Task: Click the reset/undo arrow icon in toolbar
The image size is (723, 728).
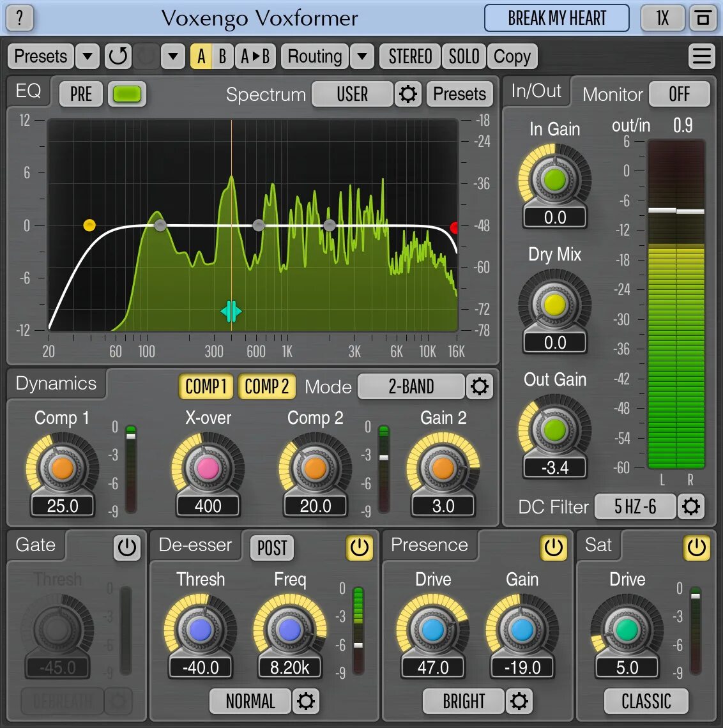Action: click(118, 56)
